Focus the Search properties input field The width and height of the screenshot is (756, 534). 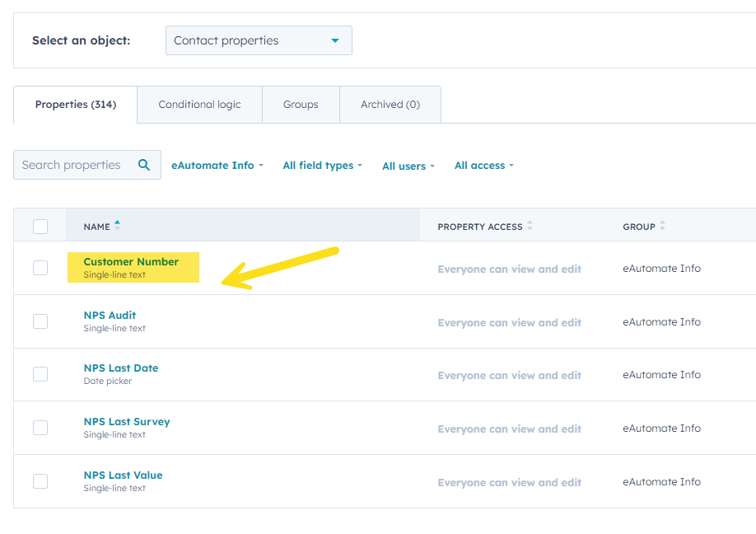87,165
